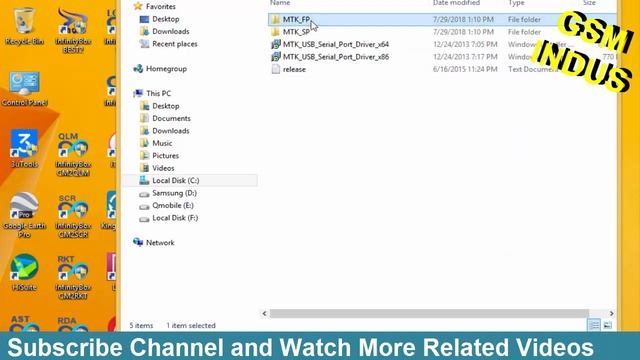Launch InfinityBox CM2RKT shortcut
Screen dimensions: 640x360
click(x=73, y=278)
